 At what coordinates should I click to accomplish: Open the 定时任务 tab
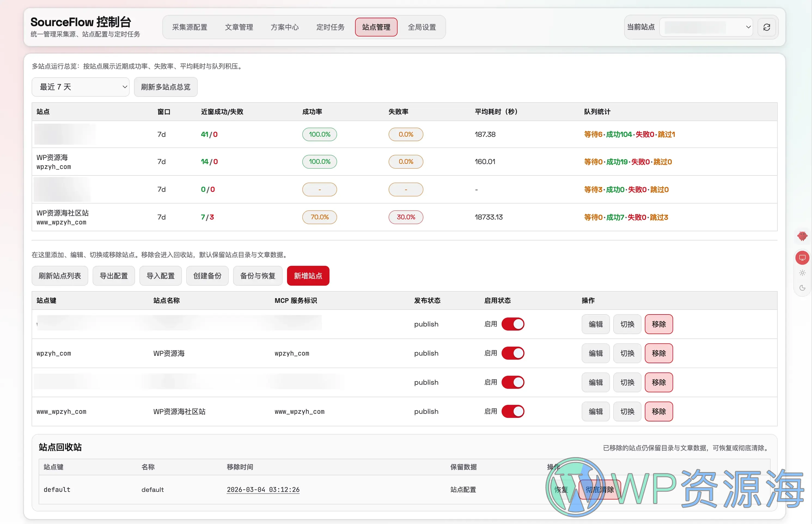(x=330, y=27)
